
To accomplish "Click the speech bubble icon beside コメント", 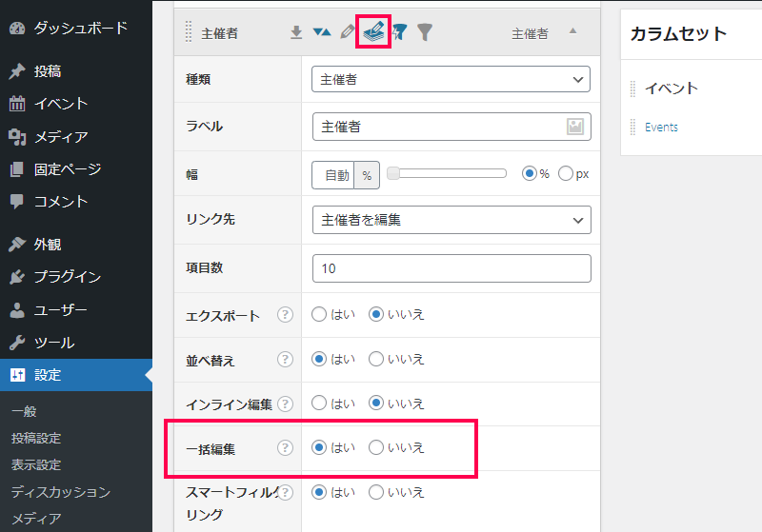I will [x=17, y=202].
